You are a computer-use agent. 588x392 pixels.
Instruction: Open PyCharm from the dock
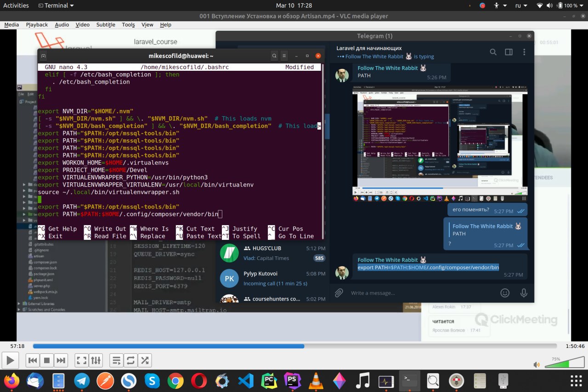(x=269, y=381)
